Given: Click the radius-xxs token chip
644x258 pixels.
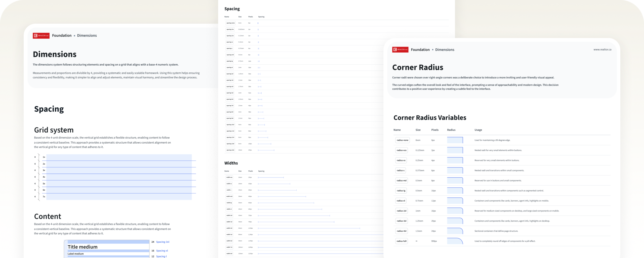Looking at the screenshot, I should (401, 150).
